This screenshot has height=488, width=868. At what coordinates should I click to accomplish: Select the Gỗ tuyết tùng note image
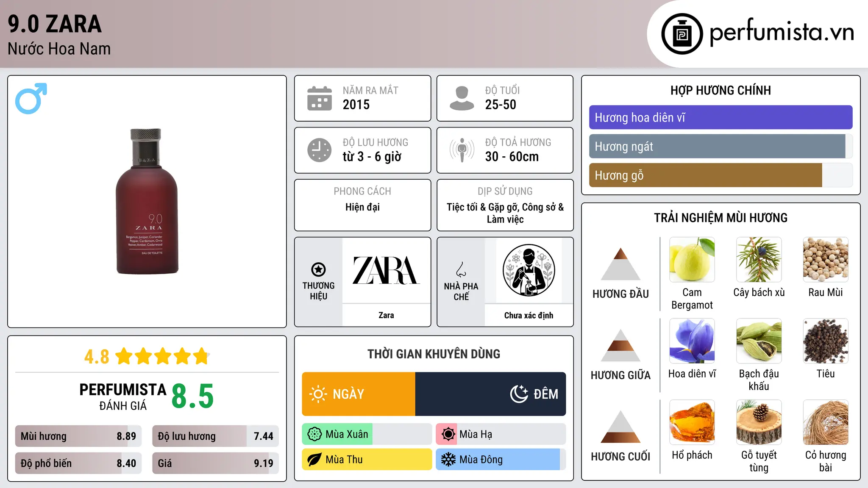tap(759, 422)
